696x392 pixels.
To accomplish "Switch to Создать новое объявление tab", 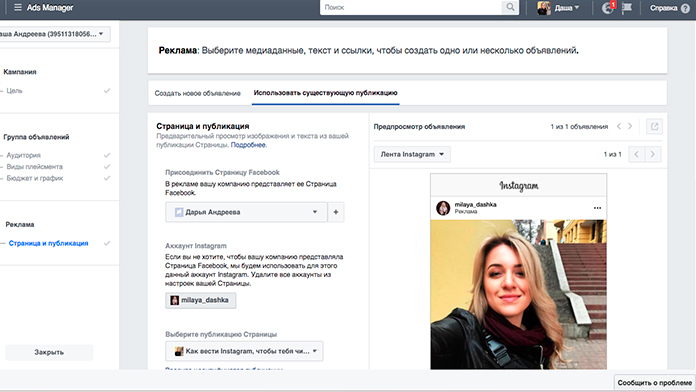I will click(x=198, y=93).
